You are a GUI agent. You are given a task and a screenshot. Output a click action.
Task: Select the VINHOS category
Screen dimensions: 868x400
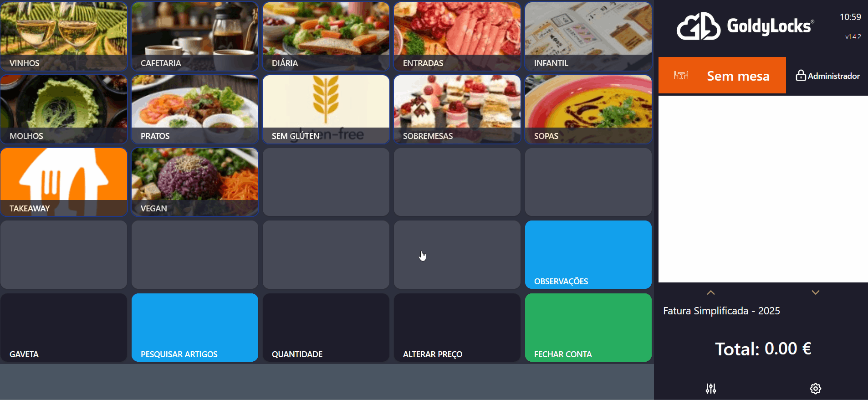pos(64,36)
